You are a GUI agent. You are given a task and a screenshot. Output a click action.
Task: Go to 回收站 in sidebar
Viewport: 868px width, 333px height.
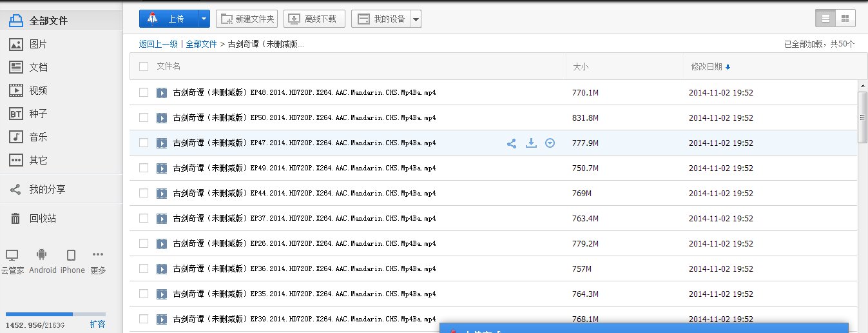(43, 219)
